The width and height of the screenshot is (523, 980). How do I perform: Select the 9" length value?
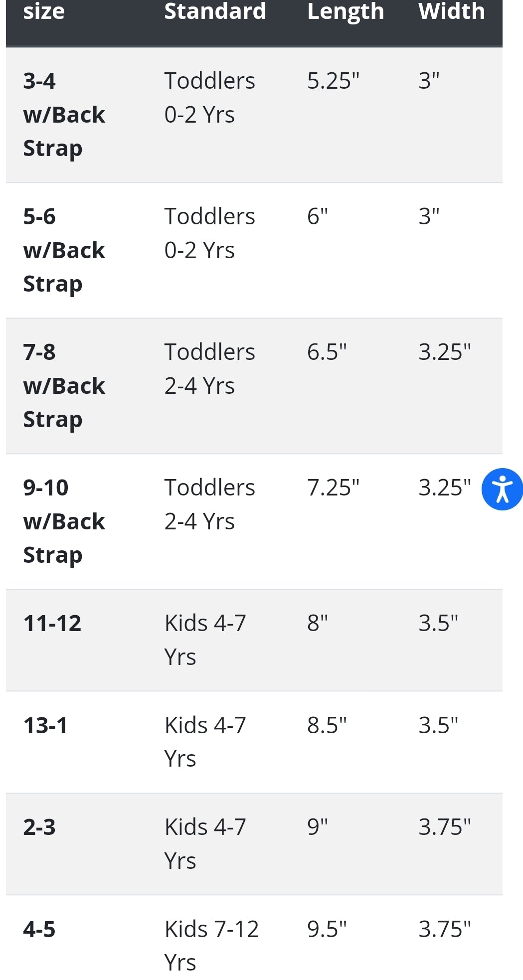click(318, 827)
